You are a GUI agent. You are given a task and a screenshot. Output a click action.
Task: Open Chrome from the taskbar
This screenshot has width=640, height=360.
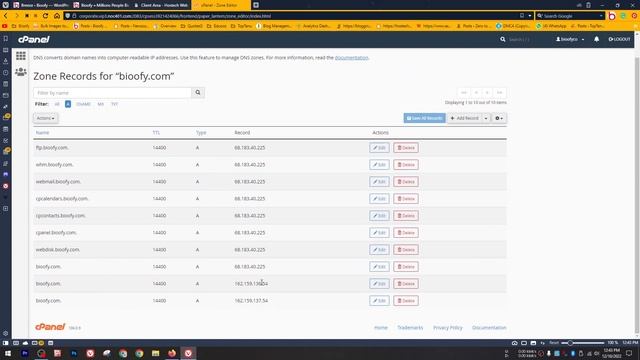[x=139, y=353]
